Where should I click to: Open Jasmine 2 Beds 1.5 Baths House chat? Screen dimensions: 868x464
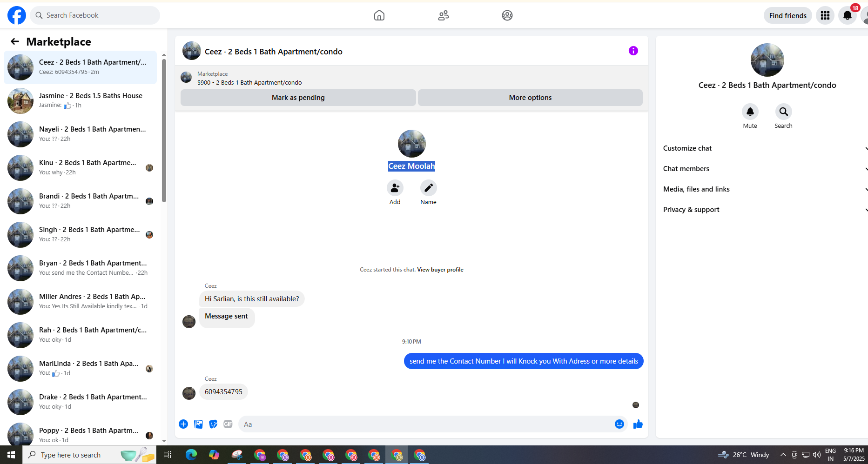pyautogui.click(x=80, y=101)
